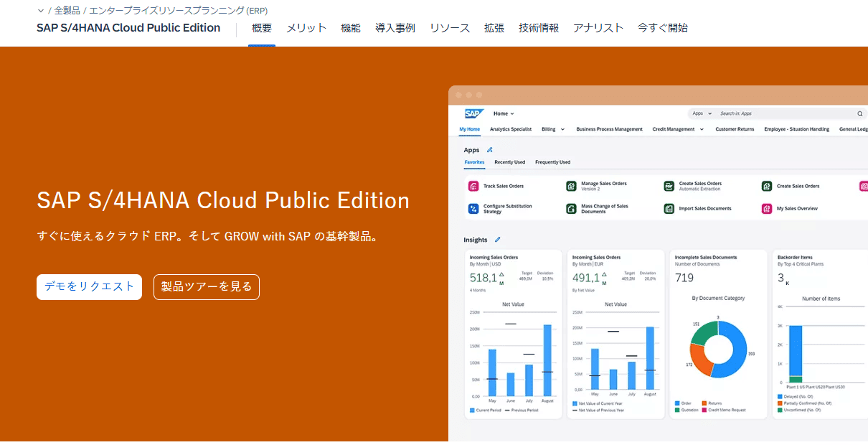Expand the breadcrumb chevron before 全製品
This screenshot has height=445, width=868.
click(x=41, y=11)
